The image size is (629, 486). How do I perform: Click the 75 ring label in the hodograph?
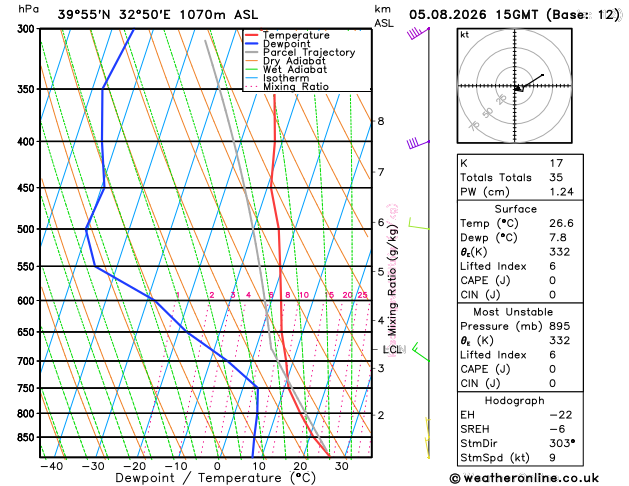(474, 126)
